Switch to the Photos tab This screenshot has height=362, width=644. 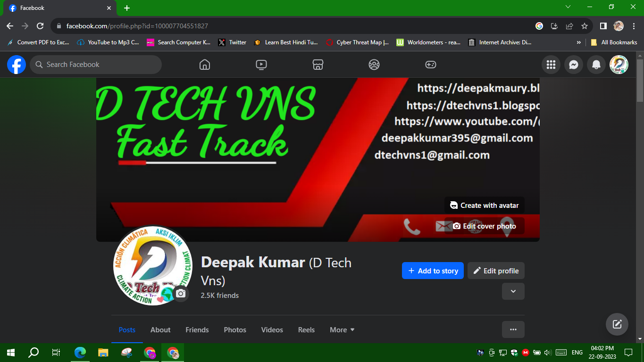click(235, 330)
